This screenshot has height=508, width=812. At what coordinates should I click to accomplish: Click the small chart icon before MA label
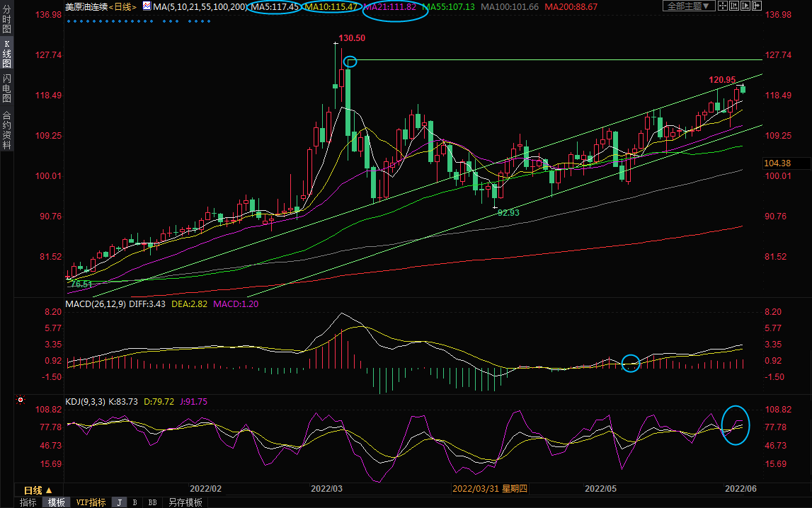147,6
